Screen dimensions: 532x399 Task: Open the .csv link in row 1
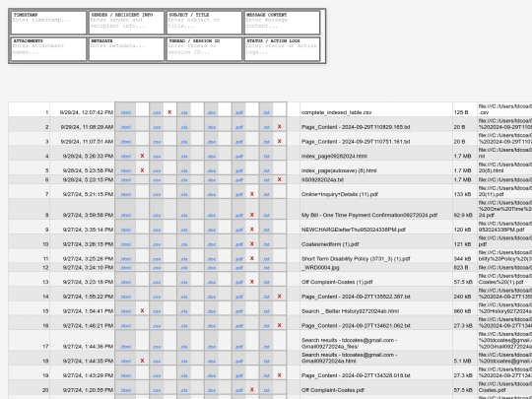(x=157, y=112)
